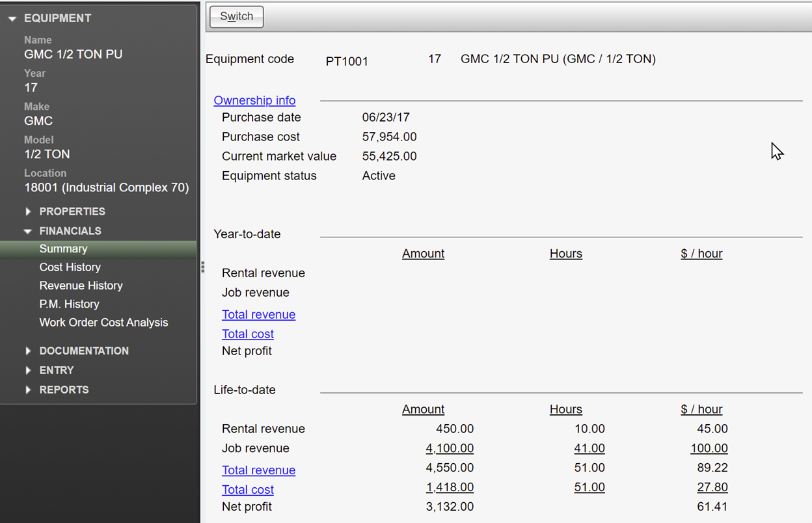812x523 pixels.
Task: Click Rental revenue hours 10.00
Action: point(589,429)
